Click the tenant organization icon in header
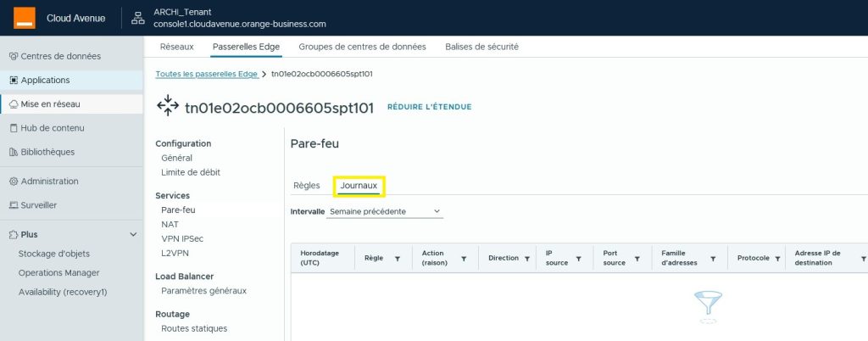 point(138,18)
